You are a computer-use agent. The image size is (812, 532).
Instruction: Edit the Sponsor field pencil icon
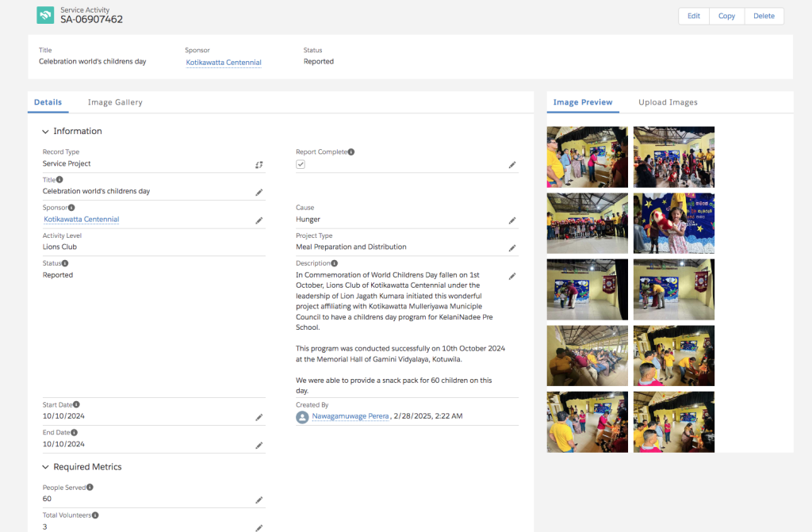tap(259, 220)
